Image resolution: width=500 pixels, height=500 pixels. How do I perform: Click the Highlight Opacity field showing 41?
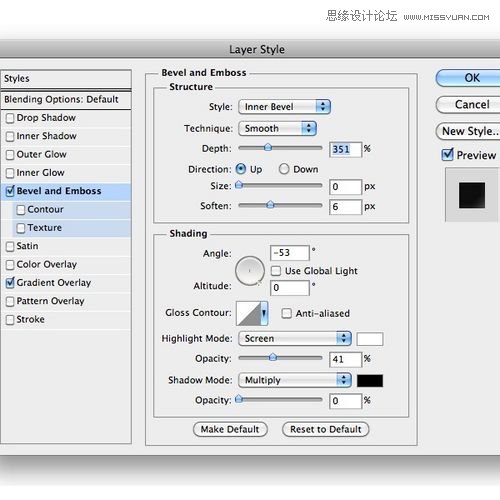coord(345,359)
